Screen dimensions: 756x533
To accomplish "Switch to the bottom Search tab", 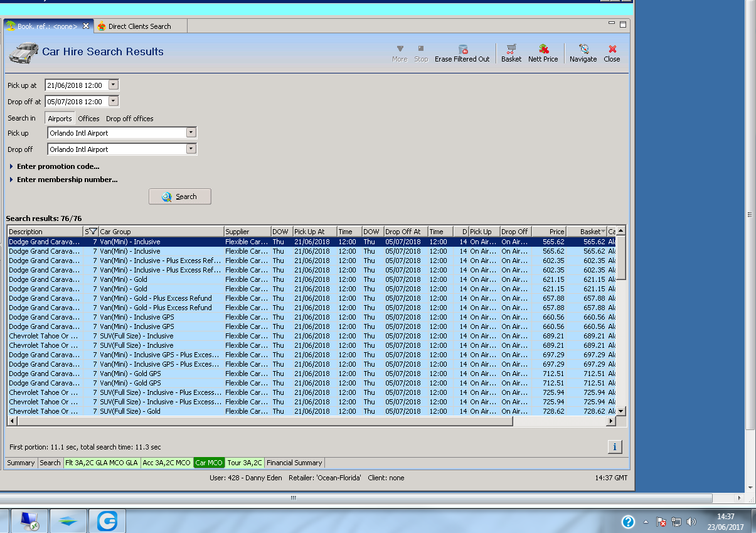I will point(50,463).
